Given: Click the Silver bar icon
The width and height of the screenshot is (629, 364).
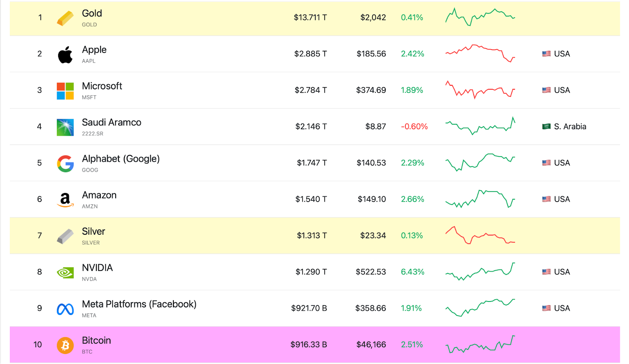Looking at the screenshot, I should point(65,236).
